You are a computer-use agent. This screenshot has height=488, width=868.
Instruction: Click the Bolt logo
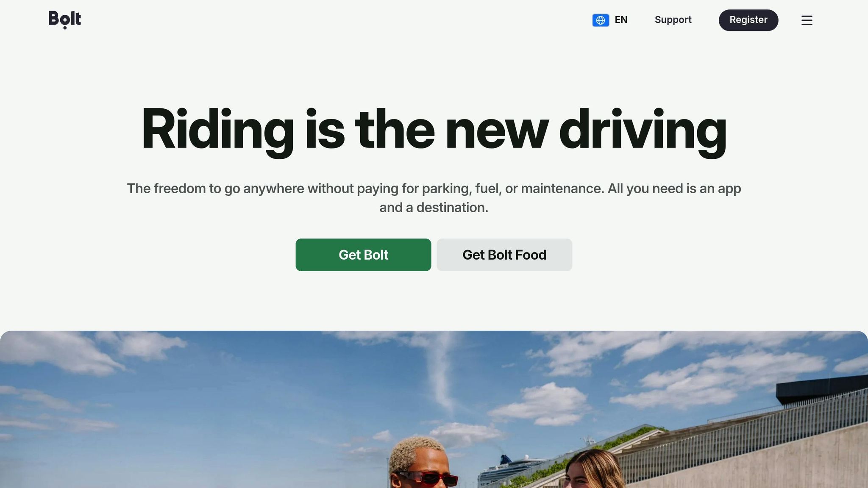coord(64,19)
